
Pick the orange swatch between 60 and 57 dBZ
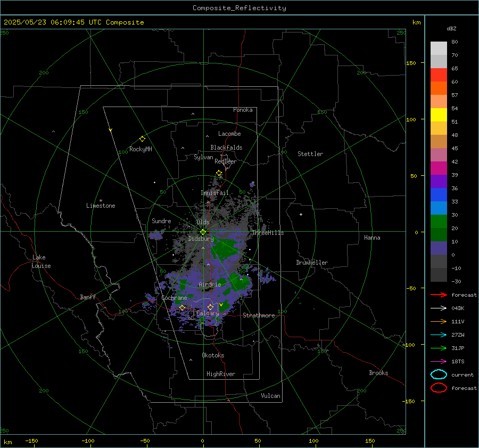pyautogui.click(x=439, y=88)
